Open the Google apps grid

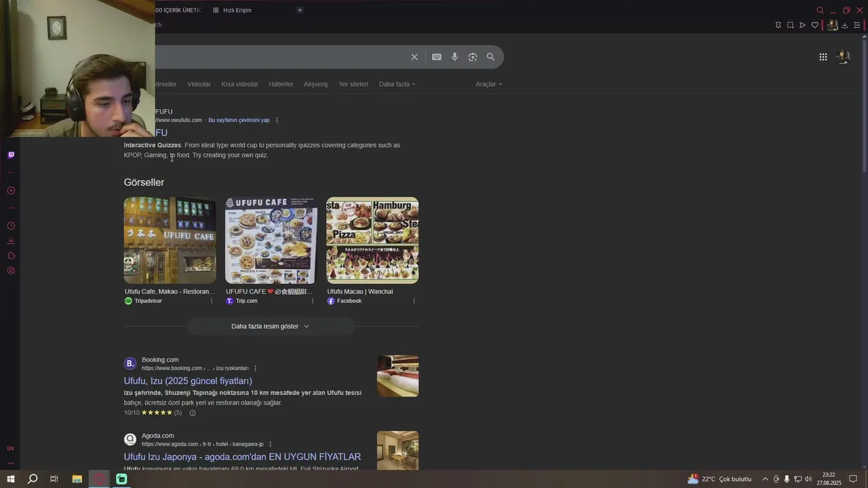823,57
